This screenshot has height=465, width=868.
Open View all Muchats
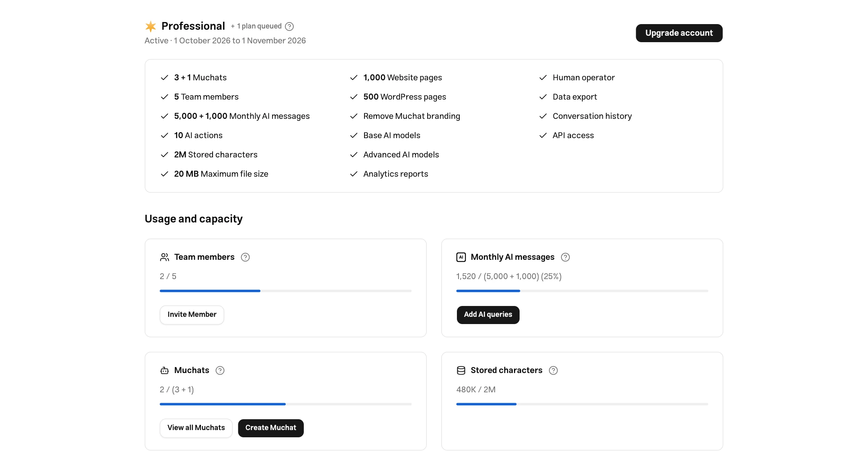[x=196, y=428]
